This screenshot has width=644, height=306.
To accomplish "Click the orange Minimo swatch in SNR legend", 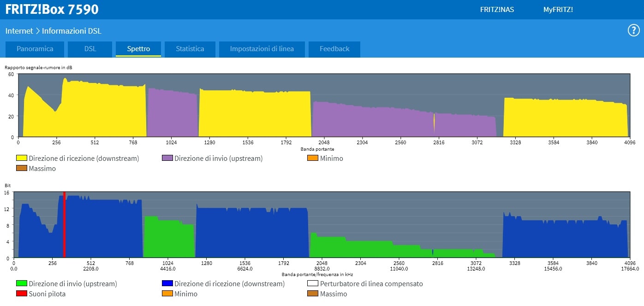I will point(313,159).
